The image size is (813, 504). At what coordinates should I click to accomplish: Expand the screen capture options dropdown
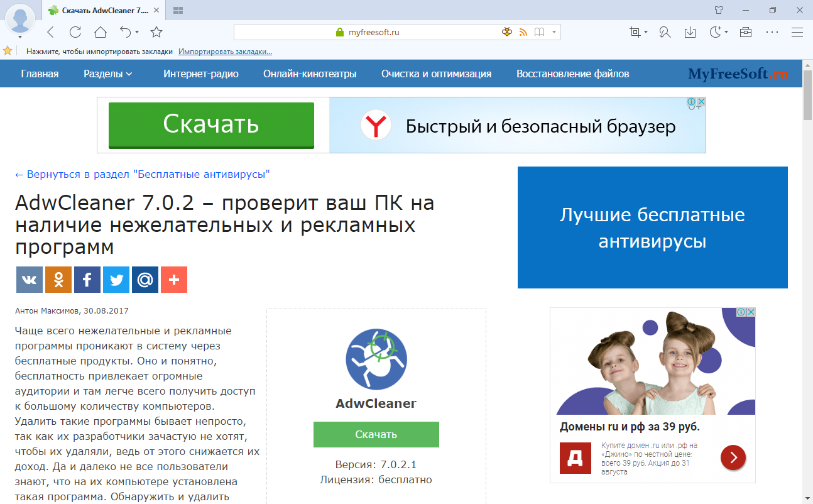click(x=646, y=32)
